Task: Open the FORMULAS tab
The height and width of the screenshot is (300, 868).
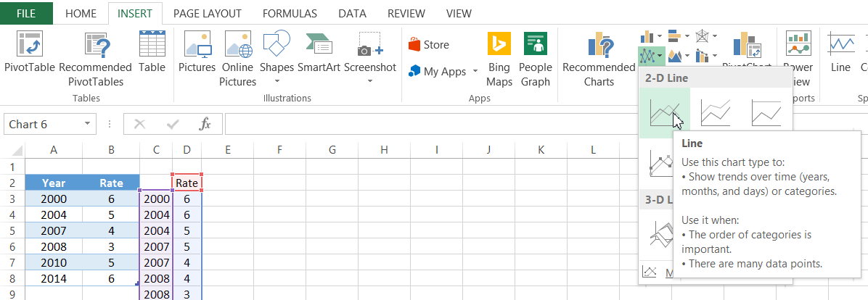Action: 290,13
